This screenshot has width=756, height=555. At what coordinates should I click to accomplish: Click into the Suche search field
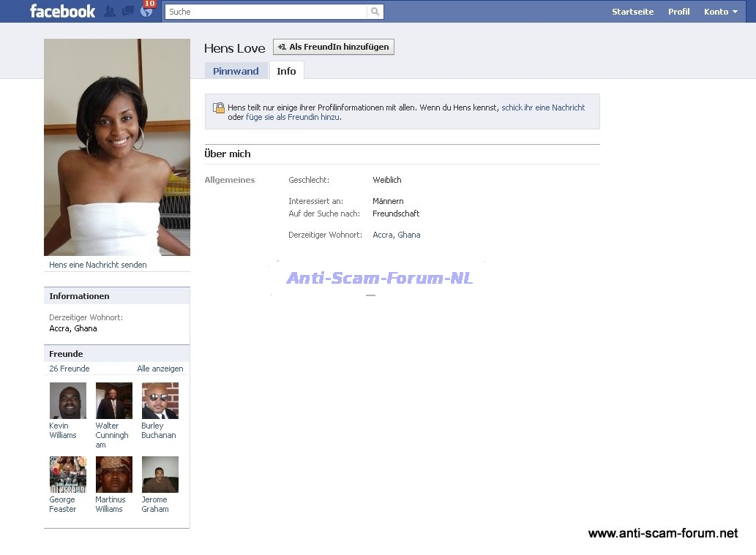[266, 12]
